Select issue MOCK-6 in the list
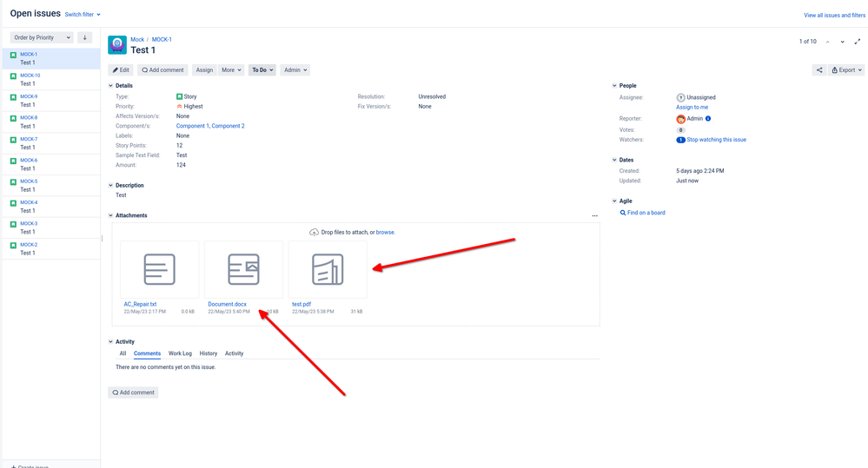 point(51,164)
